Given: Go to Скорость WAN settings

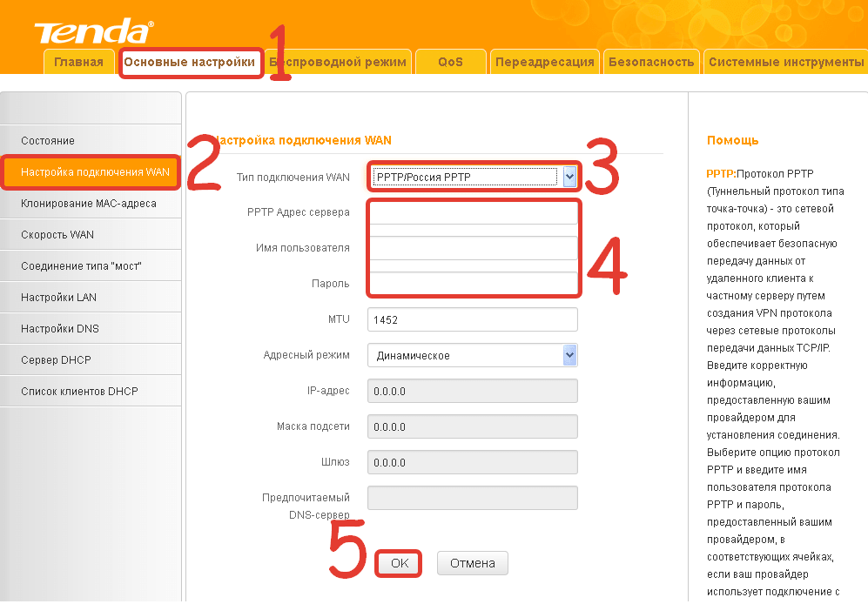Looking at the screenshot, I should [57, 234].
